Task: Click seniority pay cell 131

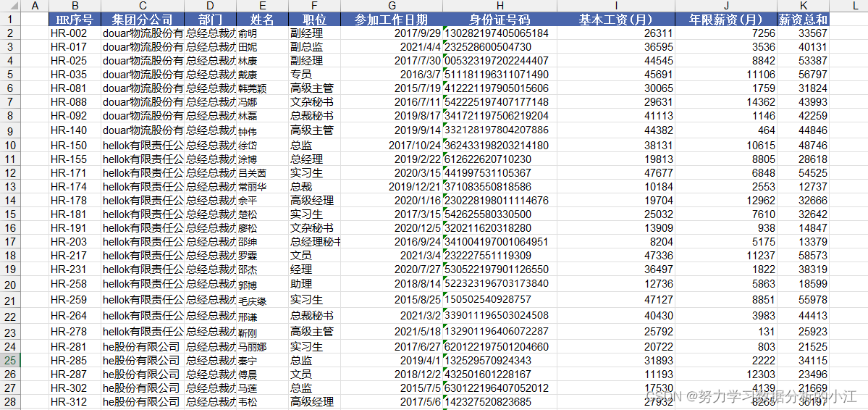Action: point(726,331)
